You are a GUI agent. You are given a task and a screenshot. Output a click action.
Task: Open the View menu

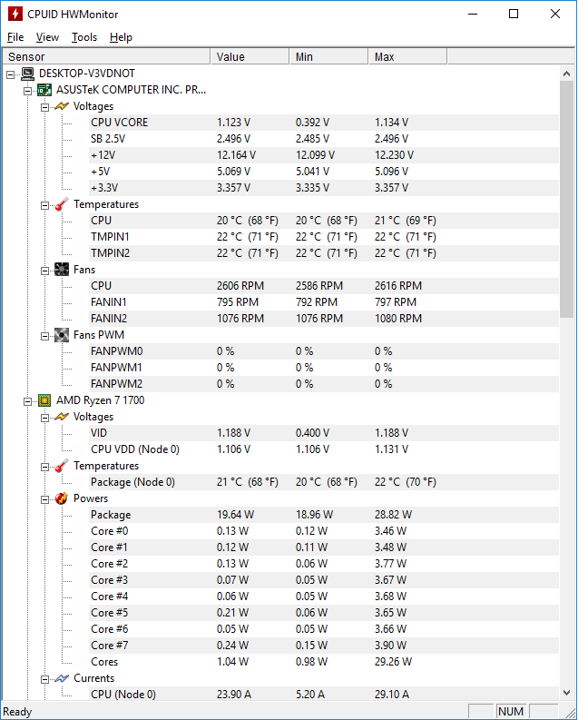click(47, 37)
